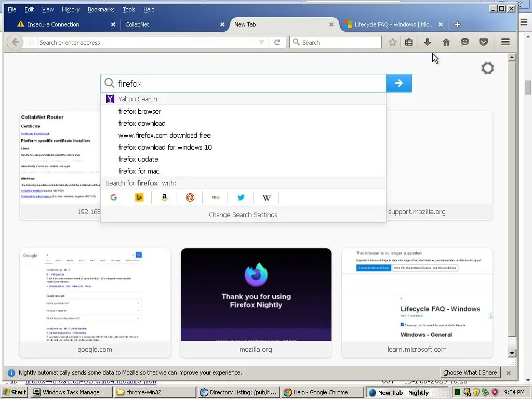Open the View menu
Viewport: 532px width, 399px height.
click(x=48, y=9)
